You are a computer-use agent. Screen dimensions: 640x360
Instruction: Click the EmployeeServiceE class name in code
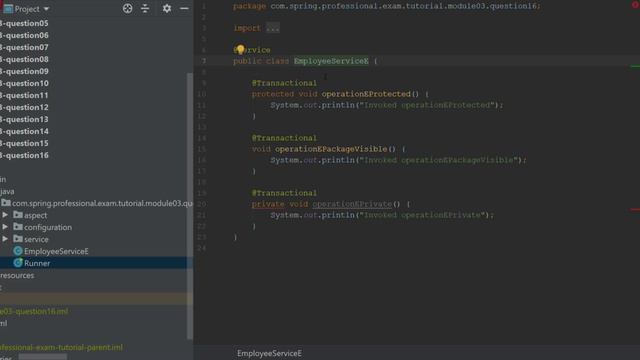[331, 61]
